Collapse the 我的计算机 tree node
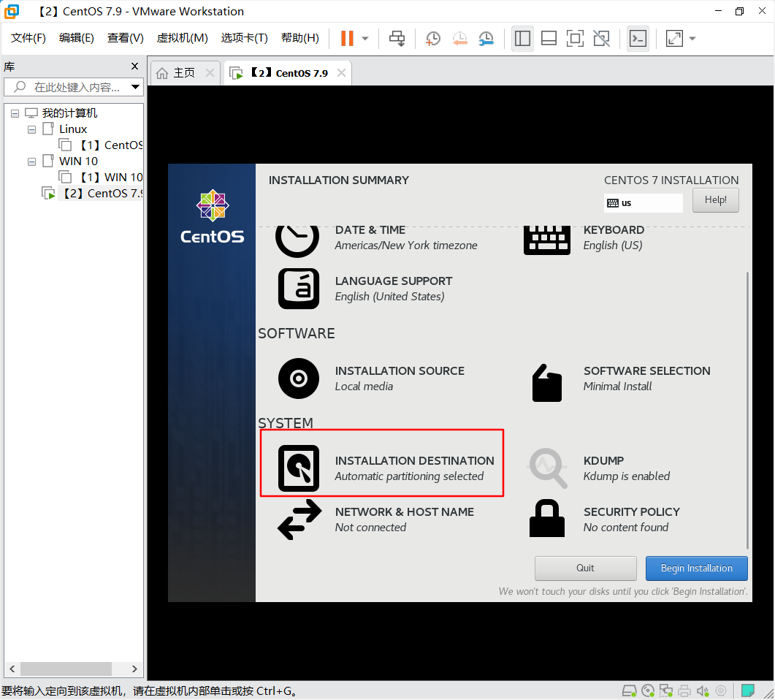The width and height of the screenshot is (775, 700). [x=15, y=113]
